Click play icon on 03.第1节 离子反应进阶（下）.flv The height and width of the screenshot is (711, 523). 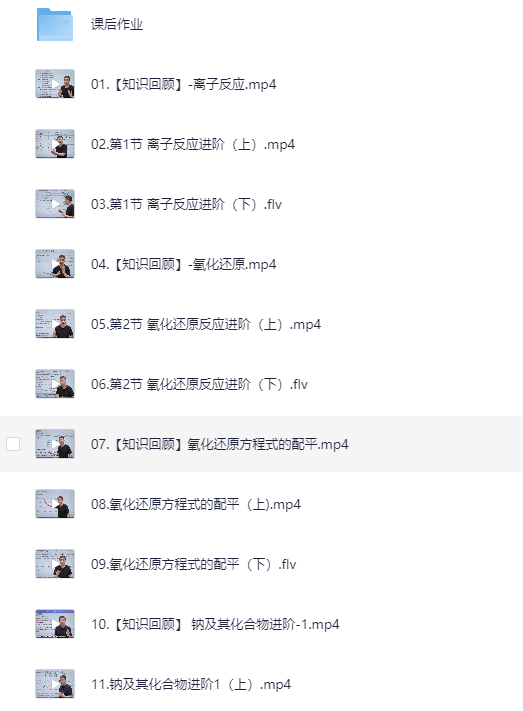(x=55, y=204)
